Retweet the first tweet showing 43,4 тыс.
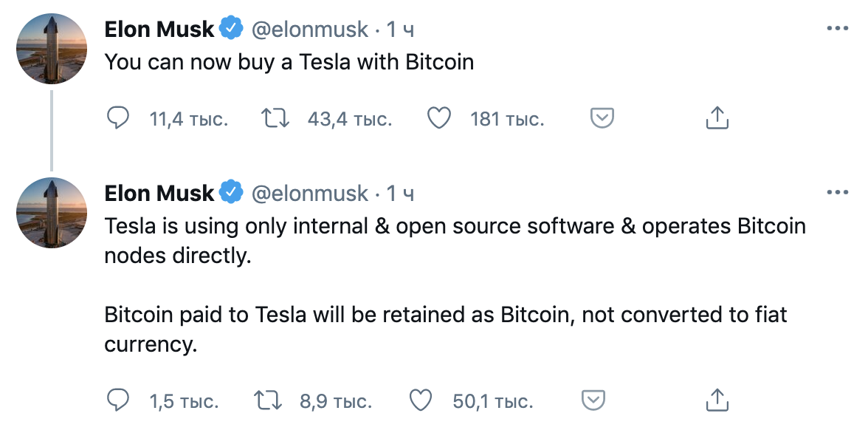This screenshot has height=433, width=868. click(275, 118)
